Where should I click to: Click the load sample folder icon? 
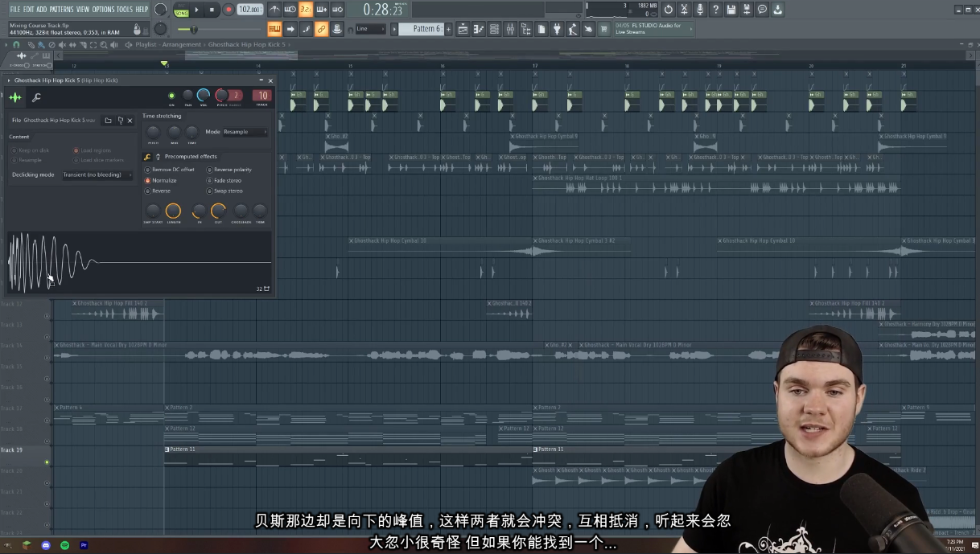108,121
